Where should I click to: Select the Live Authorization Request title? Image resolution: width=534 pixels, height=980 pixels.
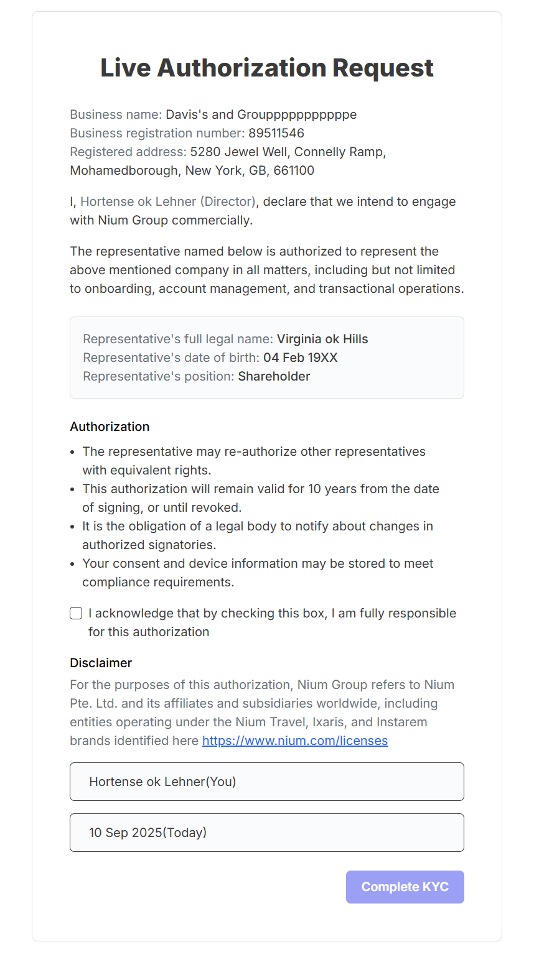point(266,68)
